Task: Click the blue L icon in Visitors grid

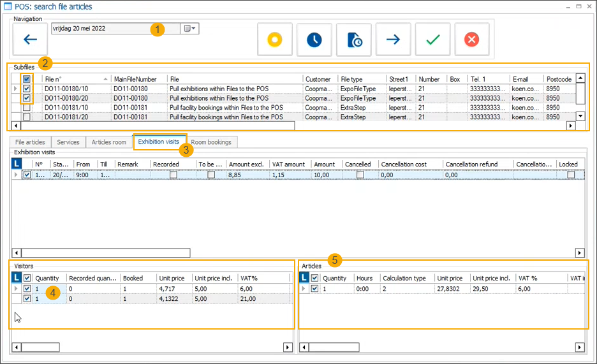Action: pos(17,278)
